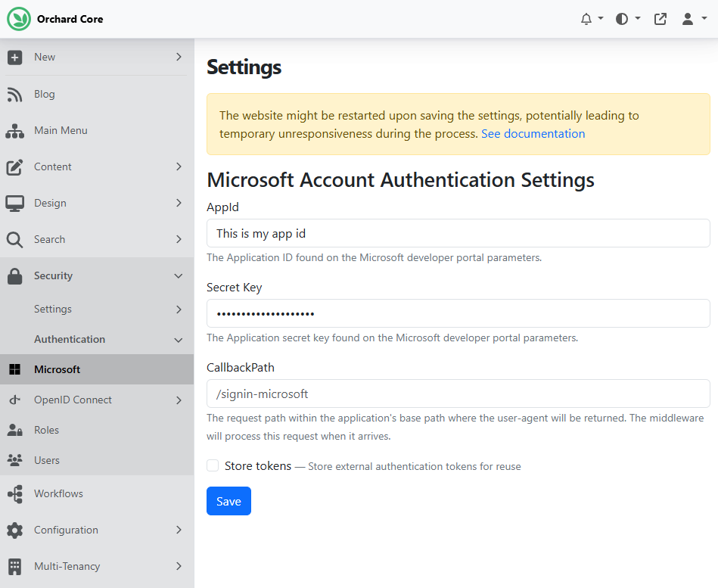
Task: Click the Users group icon
Action: pyautogui.click(x=14, y=460)
